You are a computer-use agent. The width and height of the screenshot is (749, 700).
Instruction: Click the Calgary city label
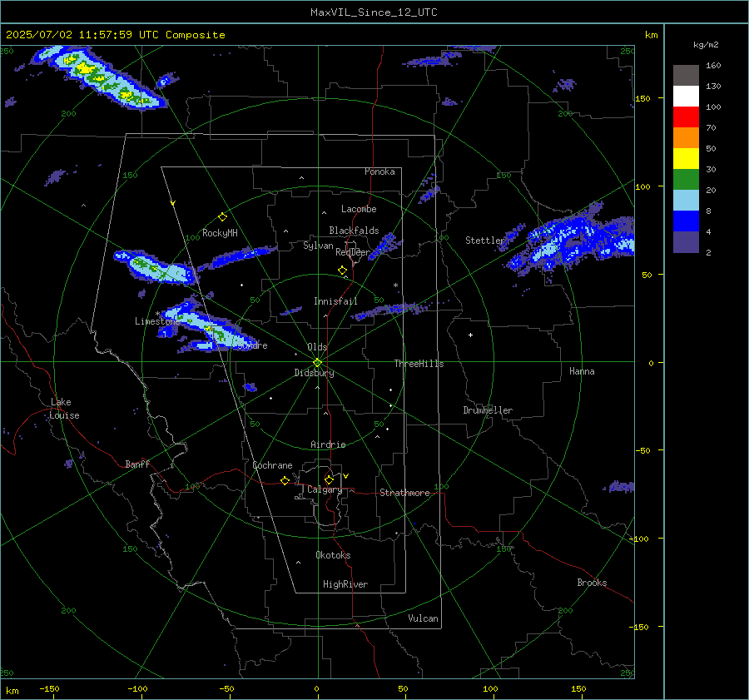pyautogui.click(x=325, y=489)
